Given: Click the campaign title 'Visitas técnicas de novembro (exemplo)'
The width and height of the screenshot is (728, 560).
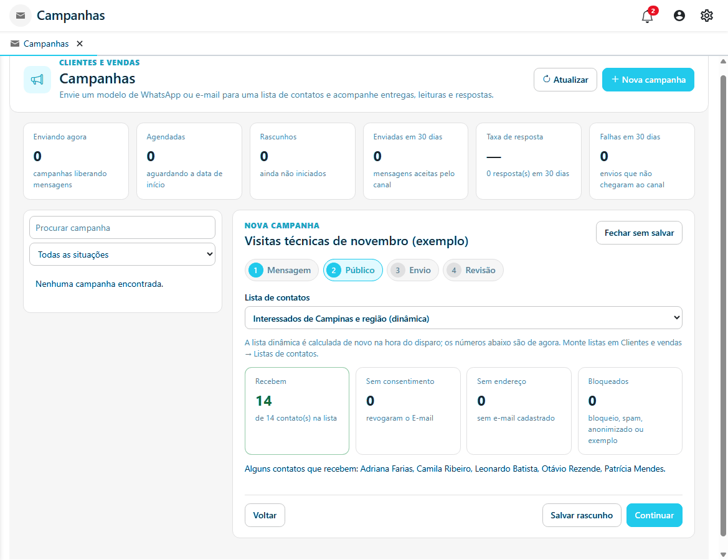Looking at the screenshot, I should 356,241.
